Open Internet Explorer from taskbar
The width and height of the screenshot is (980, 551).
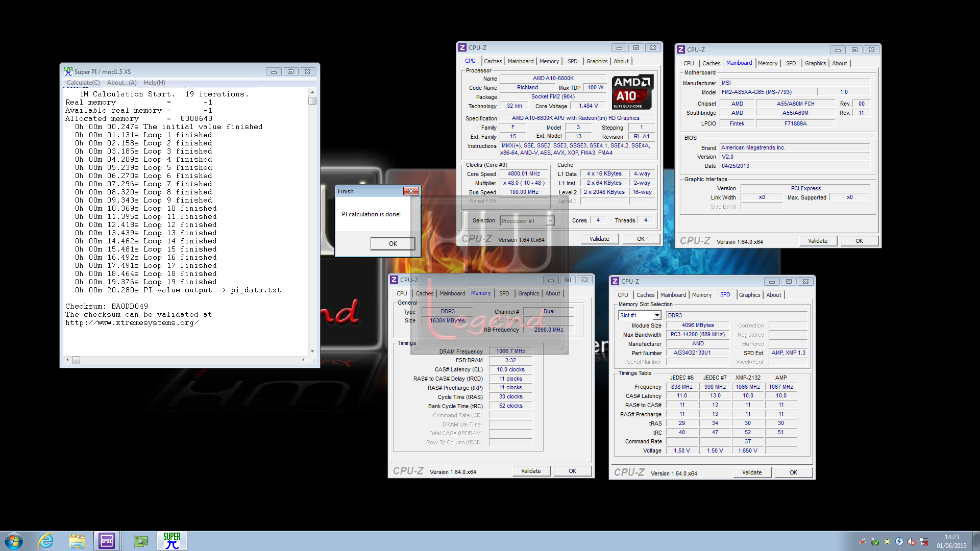coord(46,541)
